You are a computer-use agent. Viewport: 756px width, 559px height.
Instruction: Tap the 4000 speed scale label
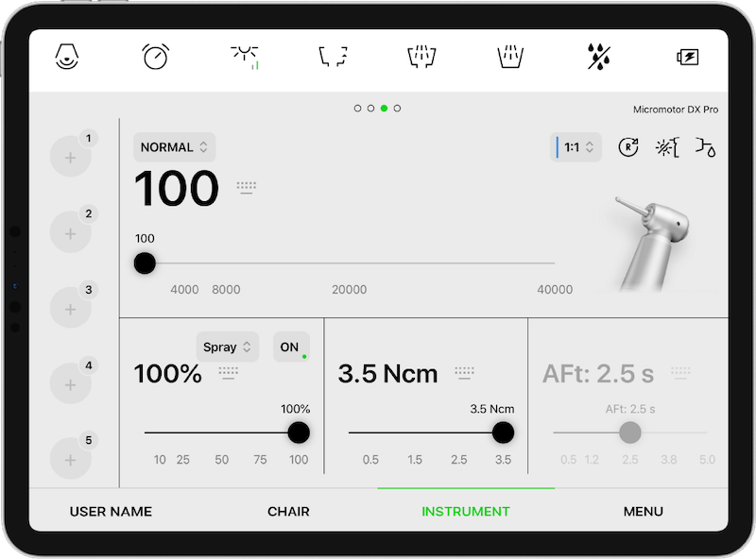[x=184, y=289]
